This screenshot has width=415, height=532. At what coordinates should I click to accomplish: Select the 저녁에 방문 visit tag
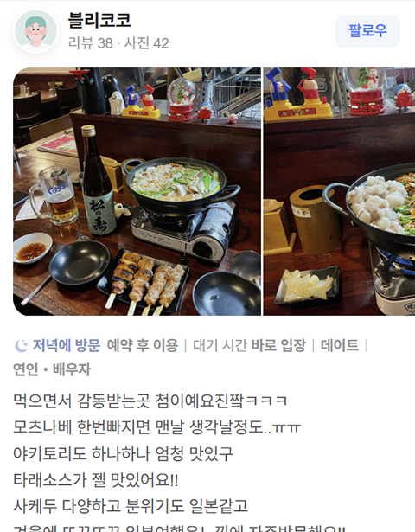67,345
